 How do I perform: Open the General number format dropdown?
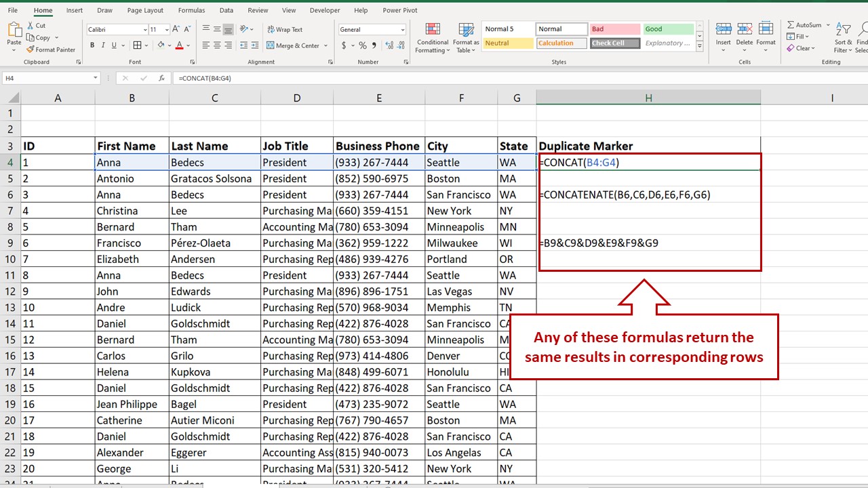(403, 30)
